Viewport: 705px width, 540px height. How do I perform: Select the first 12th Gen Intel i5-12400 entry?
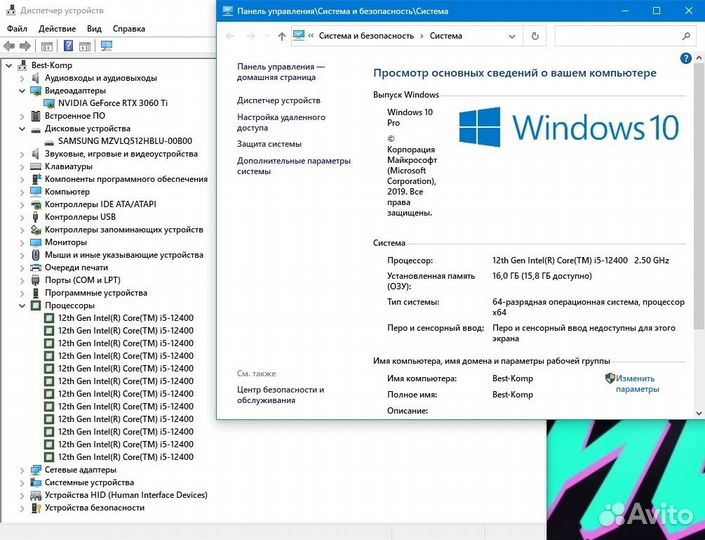point(125,318)
